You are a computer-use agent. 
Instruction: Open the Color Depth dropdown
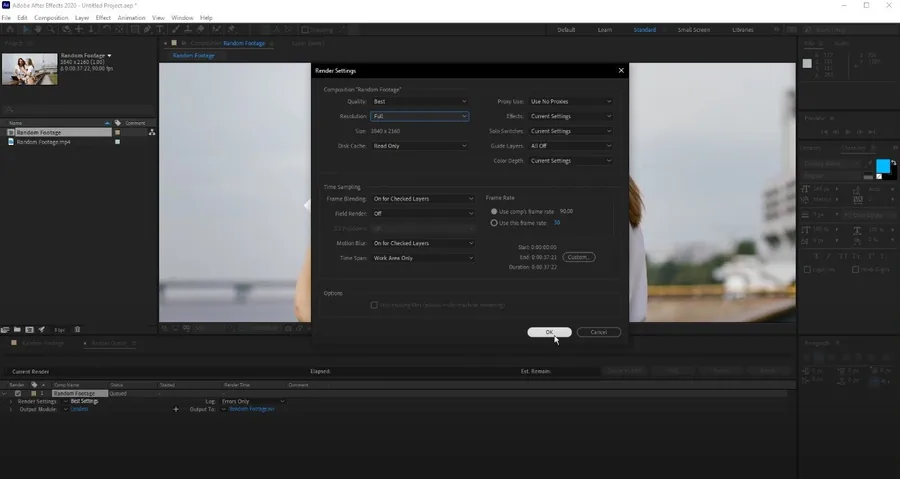[570, 161]
